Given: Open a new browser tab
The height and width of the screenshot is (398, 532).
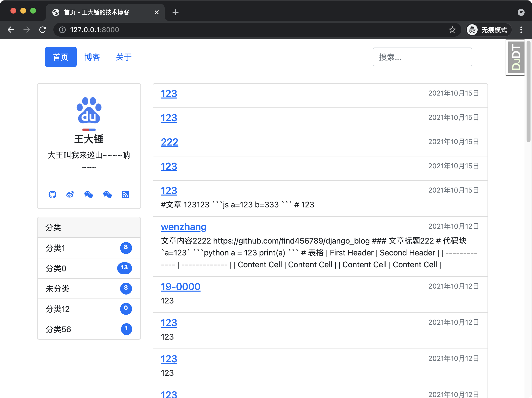Looking at the screenshot, I should tap(175, 12).
